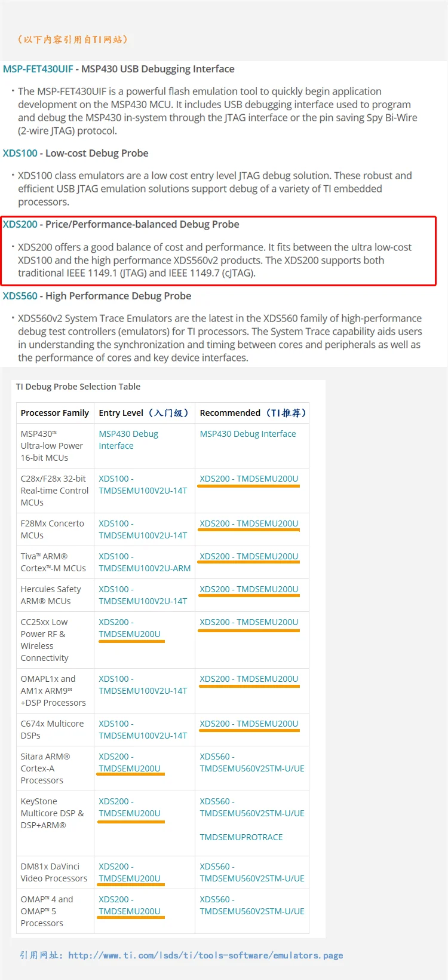Click the XDS200 link in the Sitara ARM row
The width and height of the screenshot is (448, 980).
(130, 762)
